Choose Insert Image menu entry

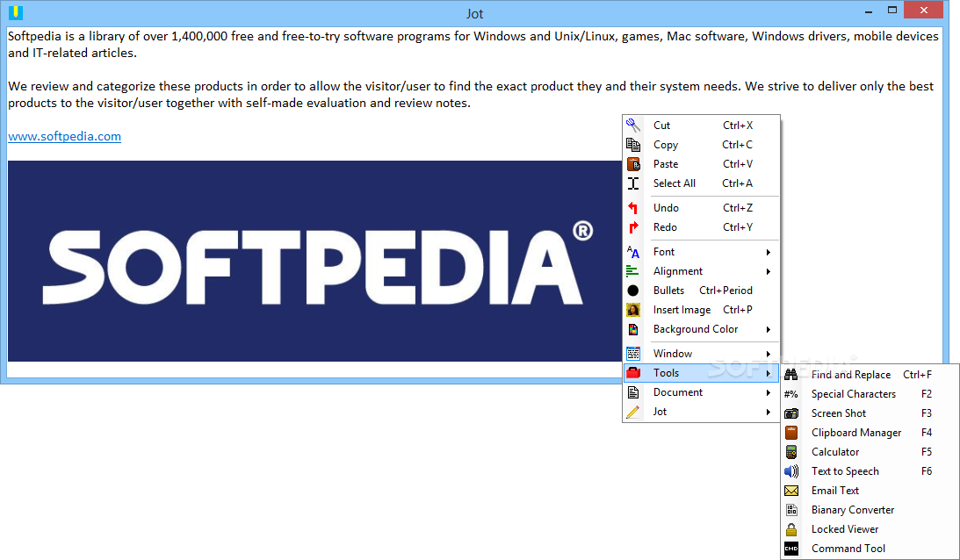[x=701, y=310]
